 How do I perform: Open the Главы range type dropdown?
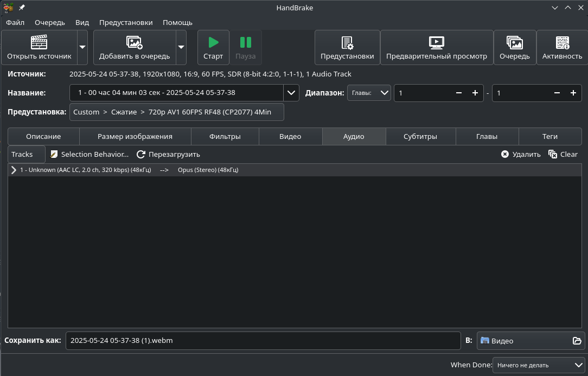coord(369,93)
